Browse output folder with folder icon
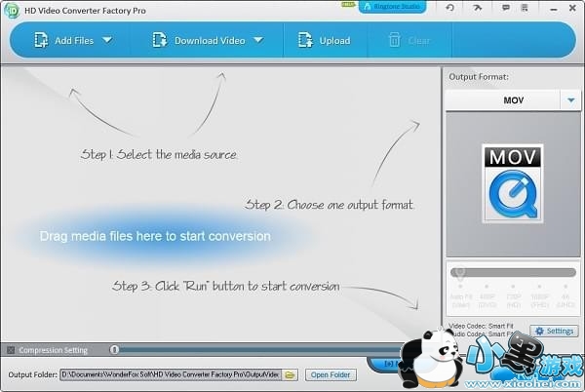The image size is (585, 392). 290,374
